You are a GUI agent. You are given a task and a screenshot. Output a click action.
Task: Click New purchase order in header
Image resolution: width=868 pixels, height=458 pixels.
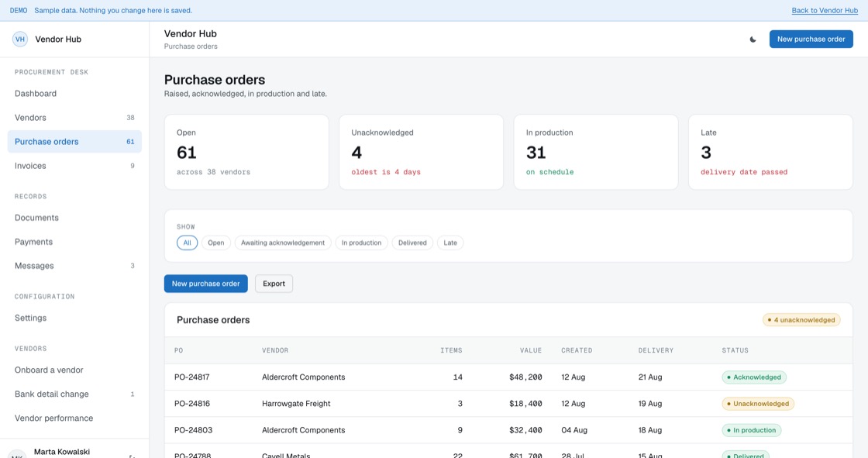pyautogui.click(x=811, y=40)
